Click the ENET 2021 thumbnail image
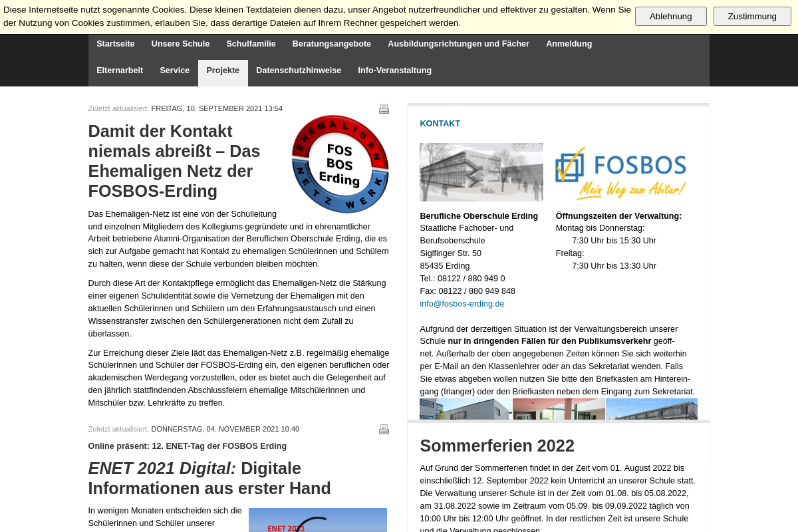 (318, 520)
